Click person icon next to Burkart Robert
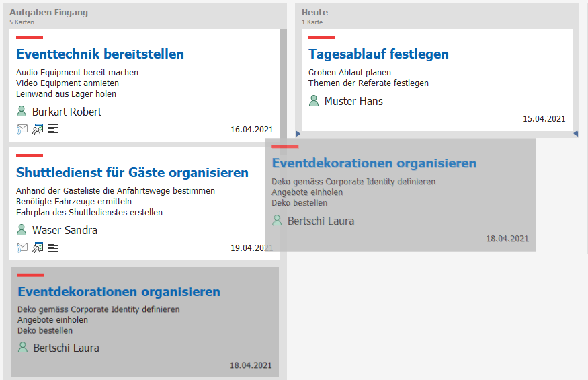588x380 pixels. pos(22,111)
